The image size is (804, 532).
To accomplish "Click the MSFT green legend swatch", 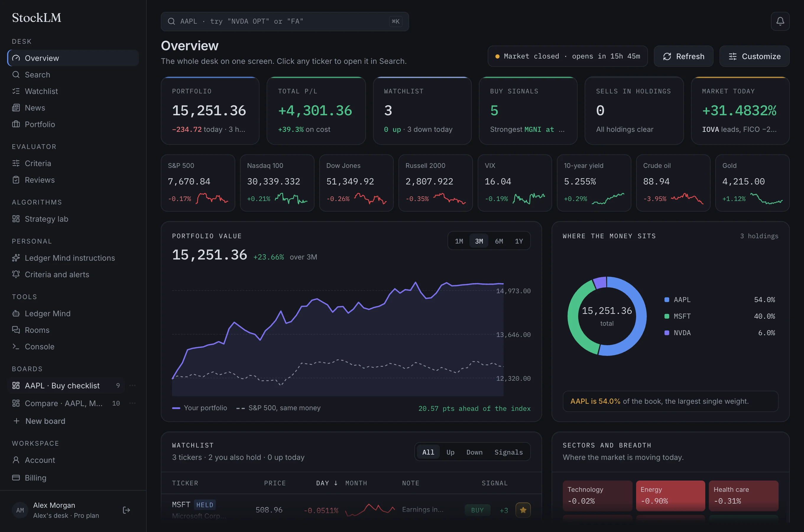I will [667, 316].
